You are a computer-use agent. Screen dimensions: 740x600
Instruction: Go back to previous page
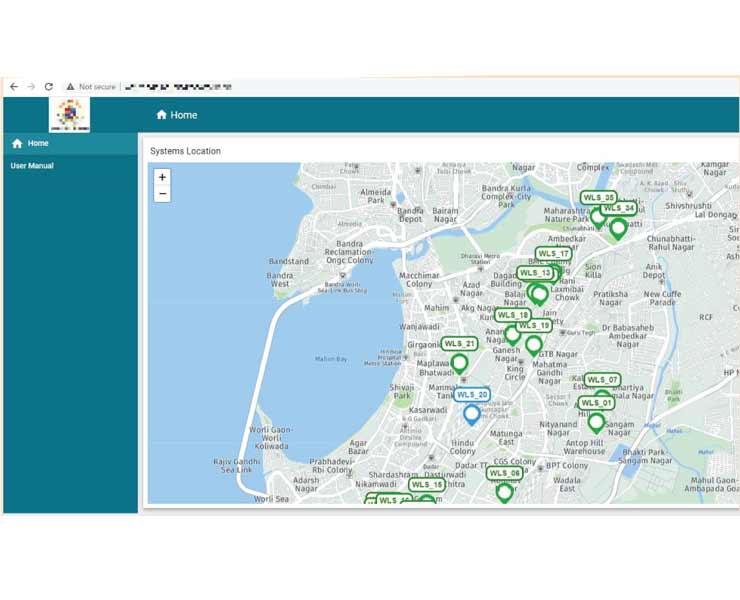click(13, 87)
